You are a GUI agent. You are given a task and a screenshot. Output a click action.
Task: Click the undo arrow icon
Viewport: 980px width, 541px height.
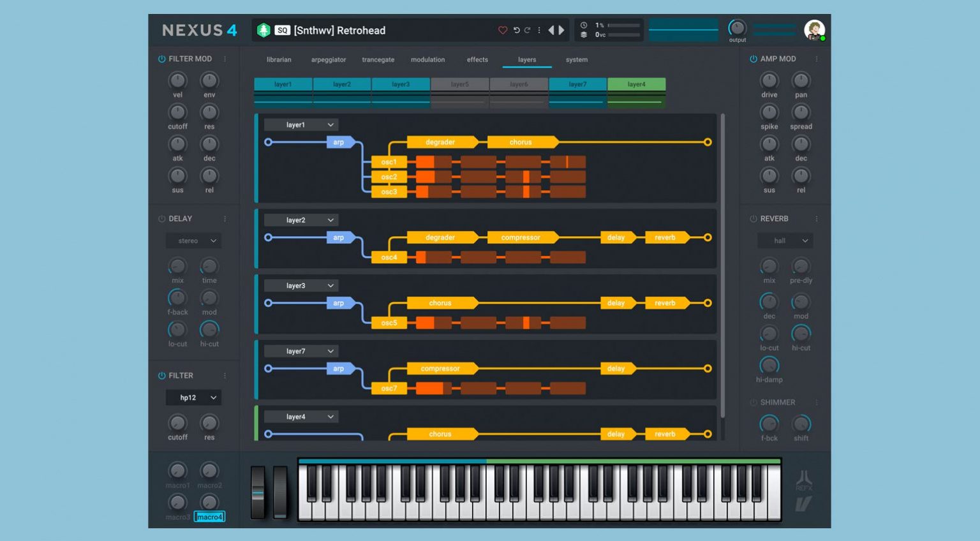point(516,30)
